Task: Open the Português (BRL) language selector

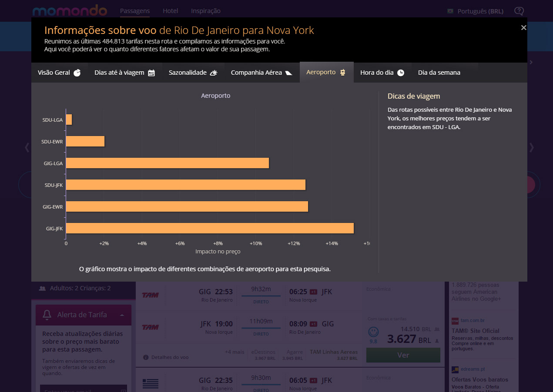Action: click(x=480, y=11)
